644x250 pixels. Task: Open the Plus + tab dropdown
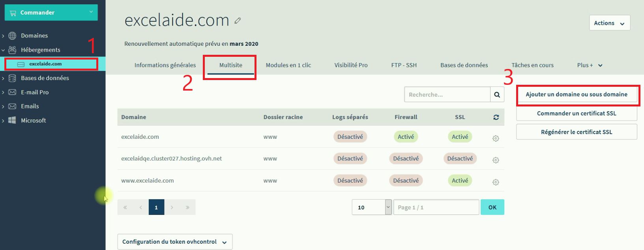click(590, 65)
